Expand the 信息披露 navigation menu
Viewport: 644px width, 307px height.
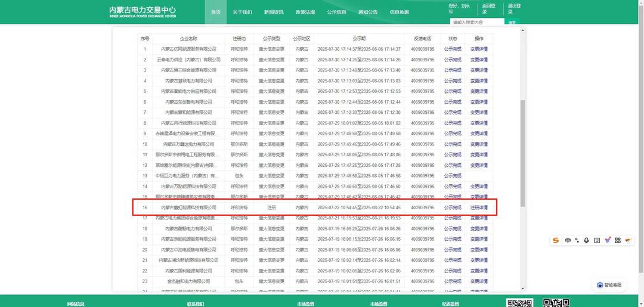[x=400, y=12]
